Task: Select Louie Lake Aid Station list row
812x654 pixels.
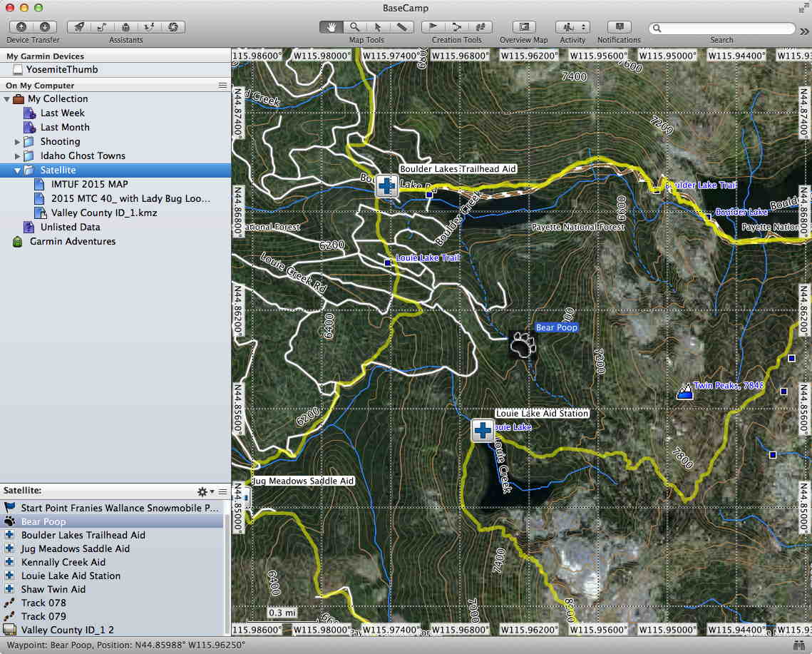Action: (113, 576)
